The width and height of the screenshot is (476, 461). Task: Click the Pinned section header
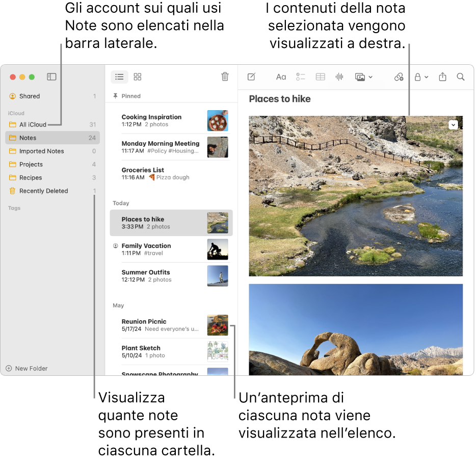coord(127,96)
